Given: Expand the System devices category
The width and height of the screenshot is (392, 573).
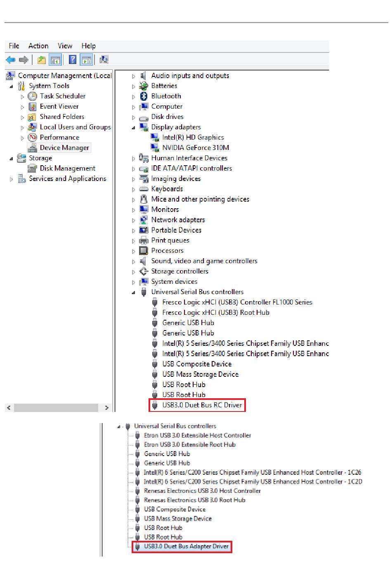Looking at the screenshot, I should click(x=133, y=282).
